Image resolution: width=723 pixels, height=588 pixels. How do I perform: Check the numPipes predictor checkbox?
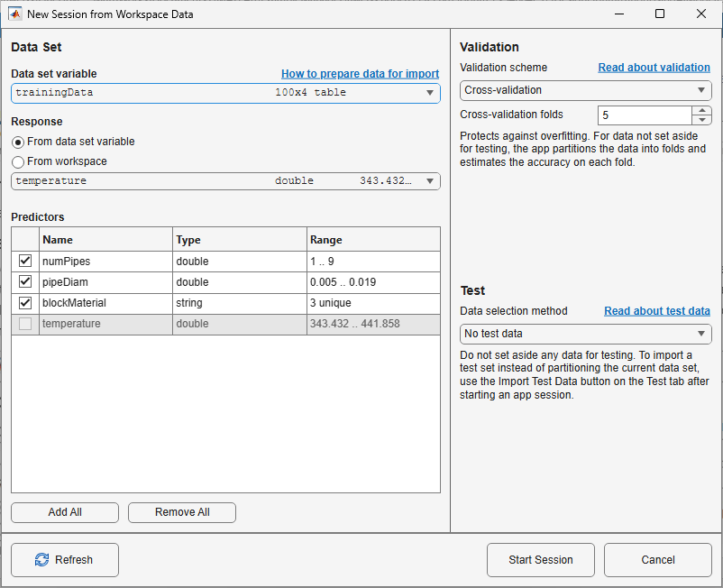pyautogui.click(x=25, y=261)
